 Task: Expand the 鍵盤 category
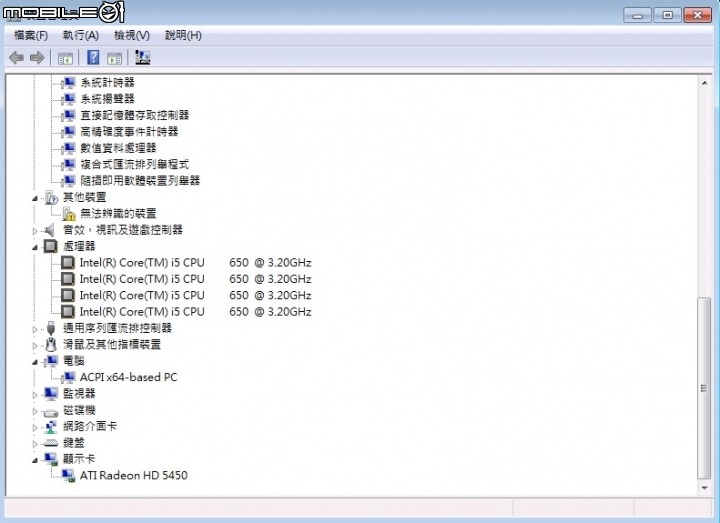35,444
